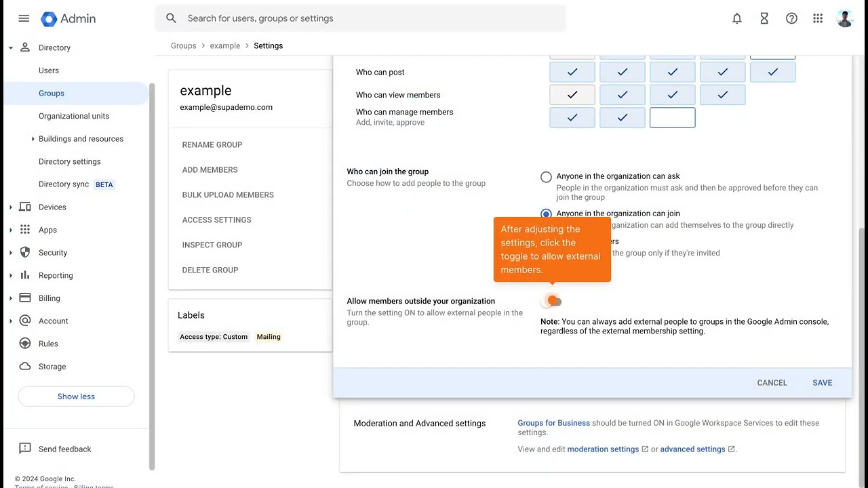Click the Security shield icon
The image size is (868, 488).
25,252
